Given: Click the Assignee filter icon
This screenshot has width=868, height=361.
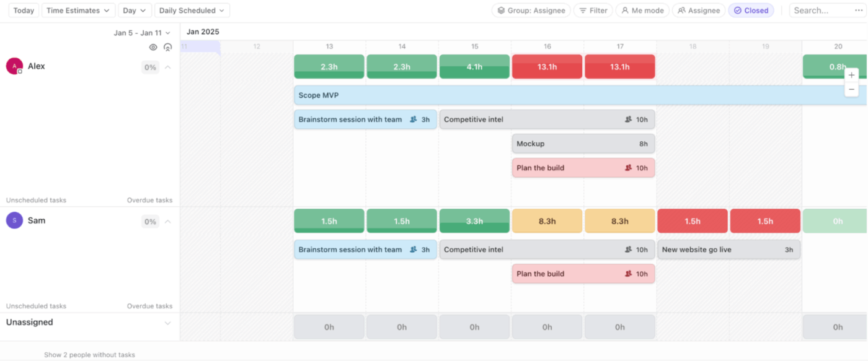Looking at the screenshot, I should [x=698, y=10].
